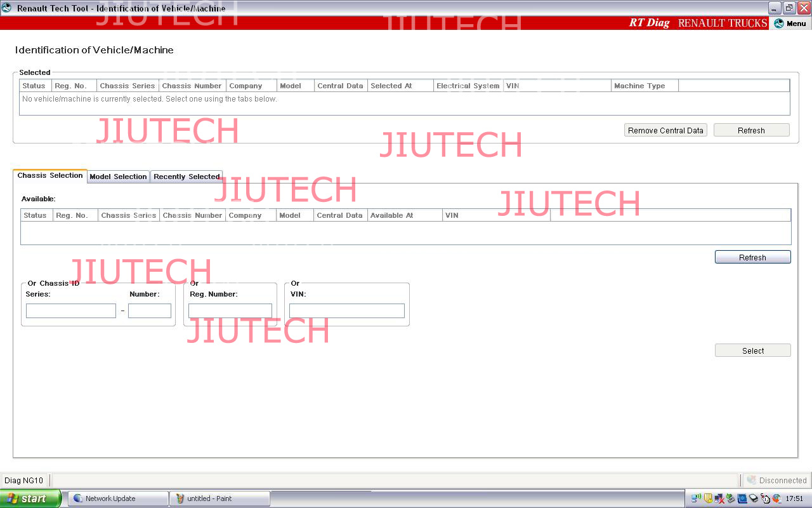
Task: Sort Available table by Company column
Action: [251, 215]
